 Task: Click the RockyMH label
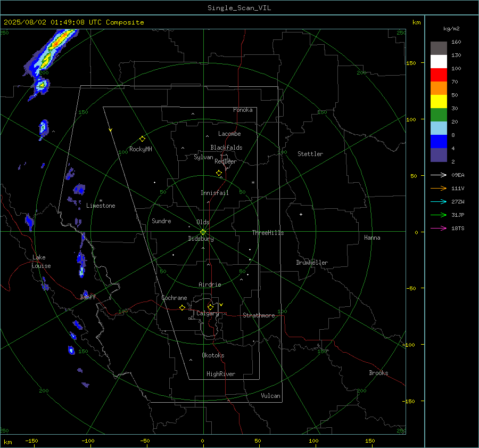pos(141,149)
